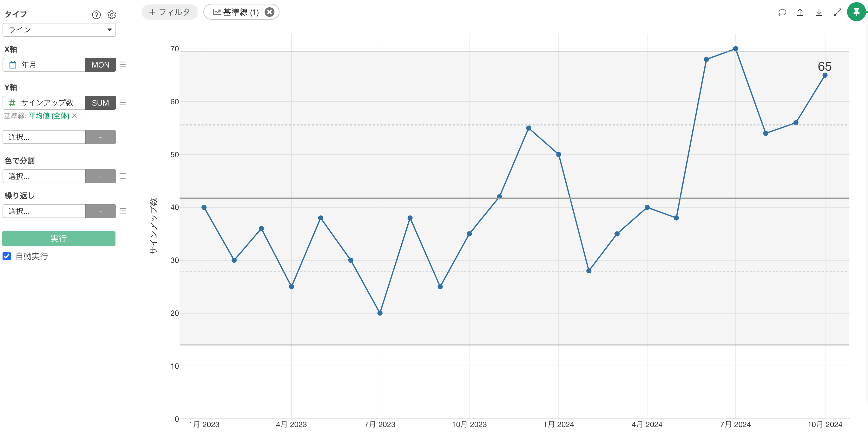Click the download arrow icon
The image size is (868, 435).
(819, 12)
